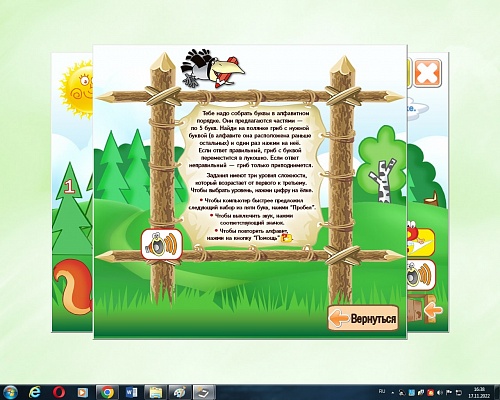Viewport: 500px width, 400px height.
Task: Open the system volume control in the tray
Action: (440, 393)
